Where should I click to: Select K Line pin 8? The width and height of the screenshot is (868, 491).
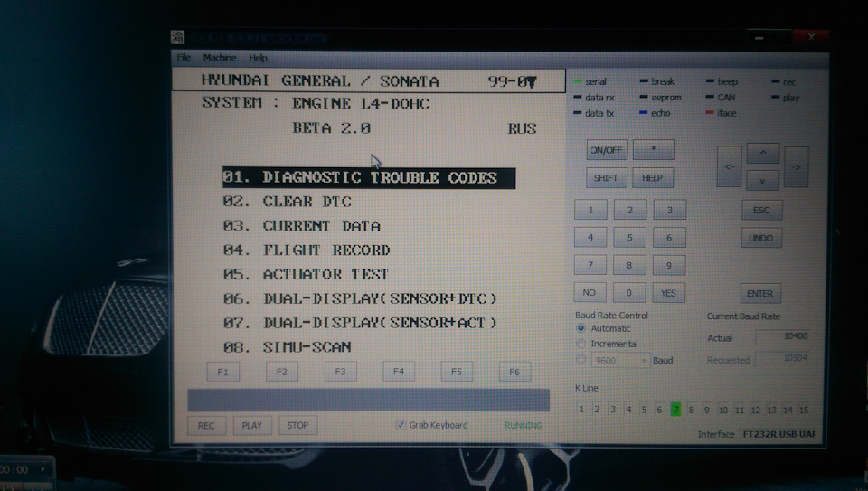click(x=691, y=411)
